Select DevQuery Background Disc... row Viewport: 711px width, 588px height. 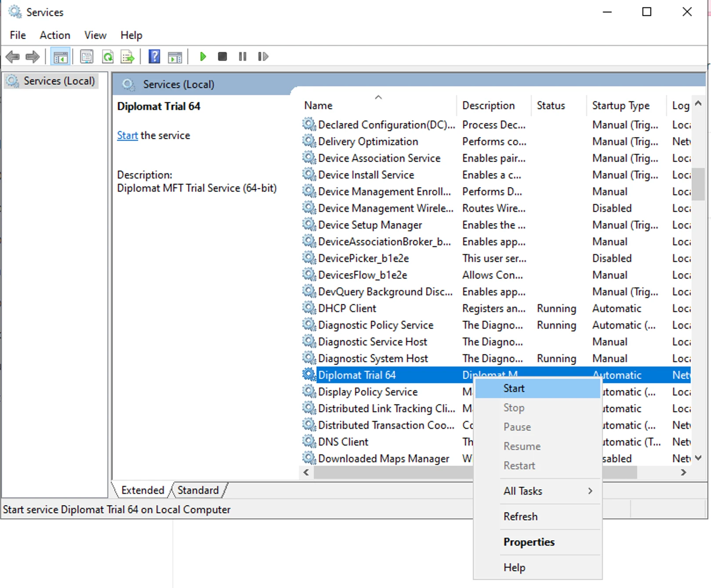[x=496, y=291]
